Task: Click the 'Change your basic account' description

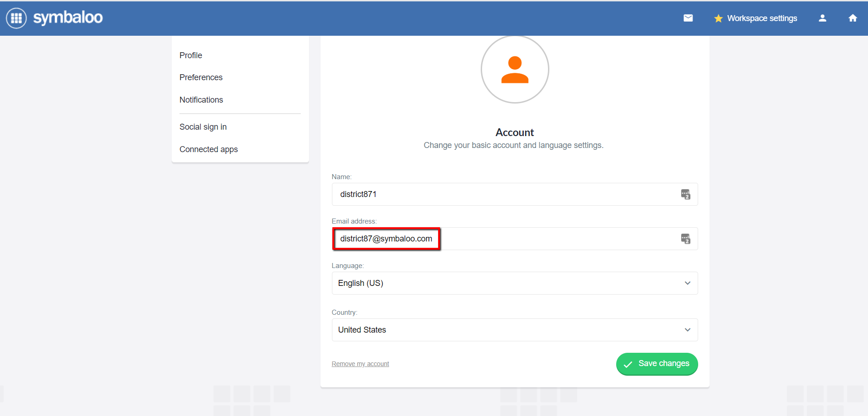Action: point(514,145)
